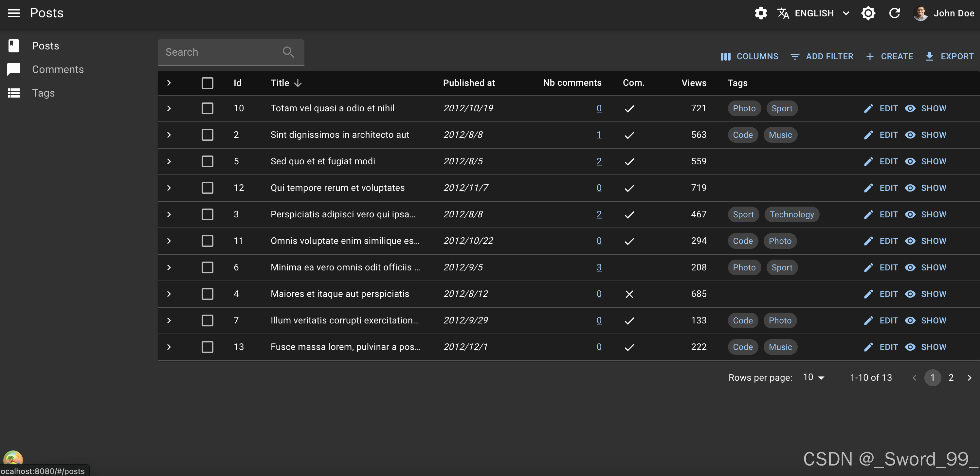Viewport: 980px width, 476px height.
Task: Click the settings gear icon
Action: click(x=760, y=13)
